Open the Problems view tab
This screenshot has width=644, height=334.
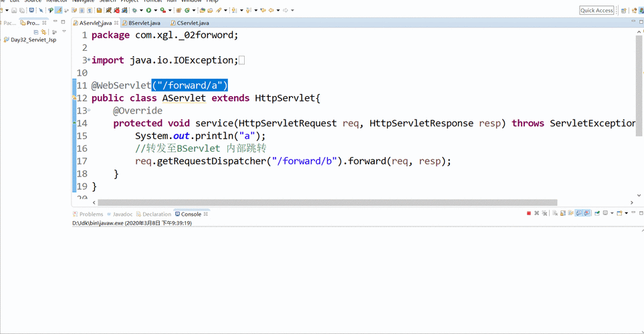point(88,214)
